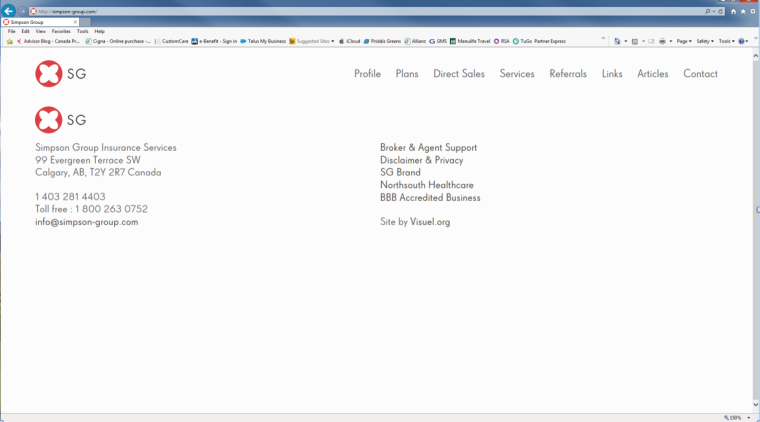
Task: Expand the Safety dropdown in command bar
Action: (705, 41)
